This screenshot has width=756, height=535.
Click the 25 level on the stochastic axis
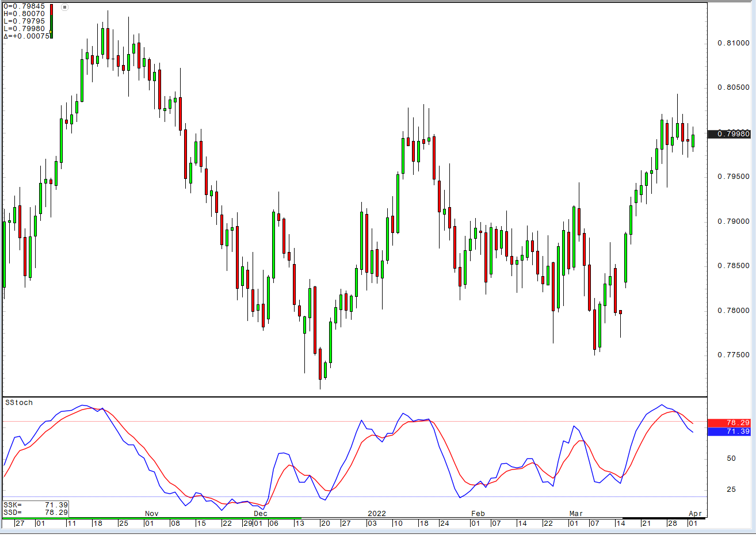[x=731, y=490]
